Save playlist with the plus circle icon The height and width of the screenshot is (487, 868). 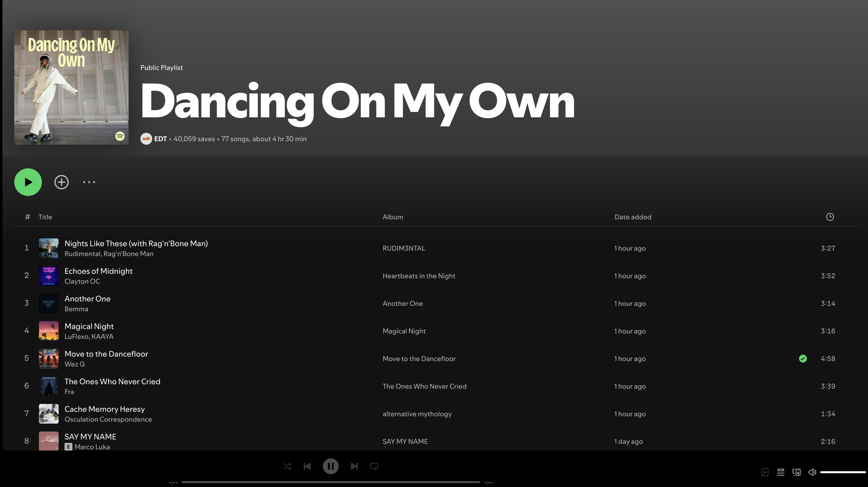click(x=61, y=182)
